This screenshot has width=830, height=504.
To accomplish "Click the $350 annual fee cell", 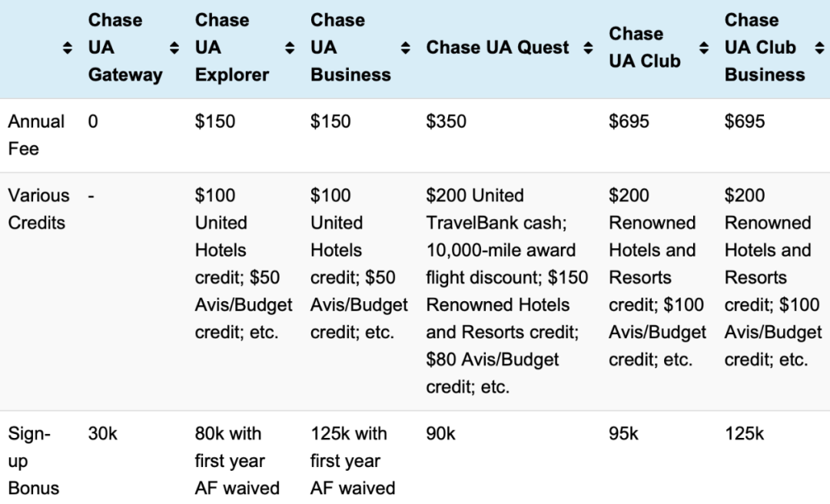I will (447, 121).
